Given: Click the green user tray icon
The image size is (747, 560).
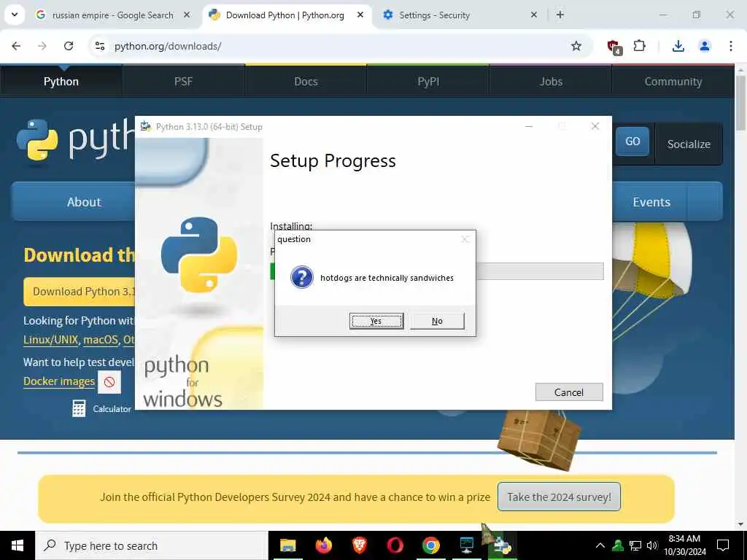Looking at the screenshot, I should coord(618,545).
